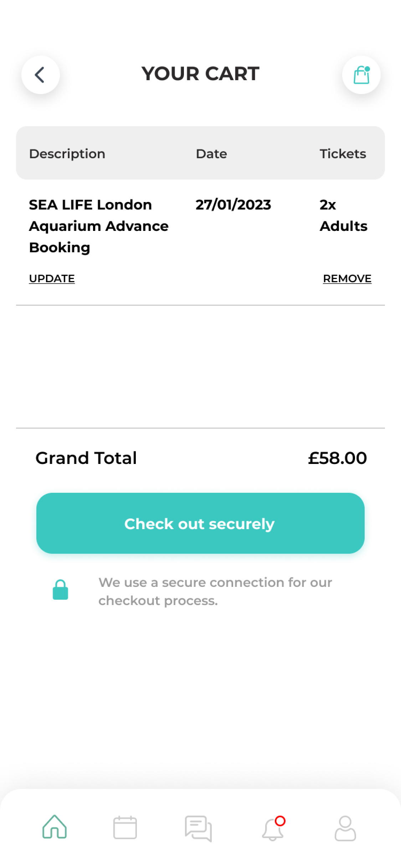Viewport: 401px width, 868px height.
Task: Tap the Description column header
Action: point(67,154)
